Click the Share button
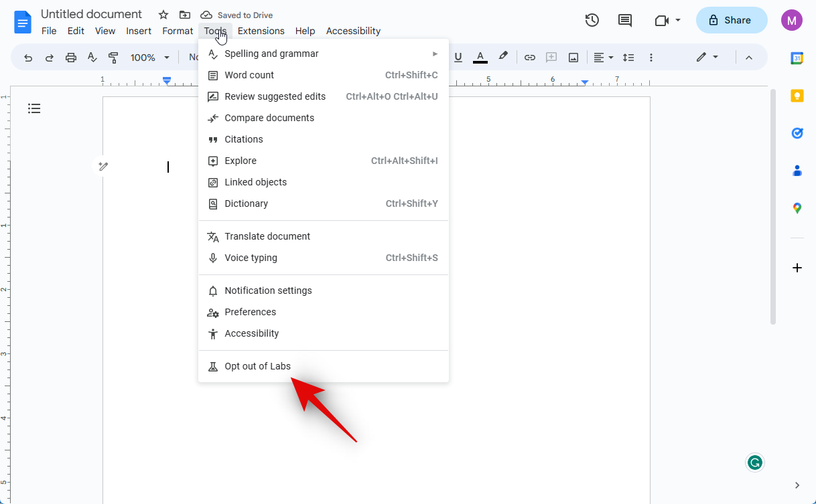 (x=731, y=20)
